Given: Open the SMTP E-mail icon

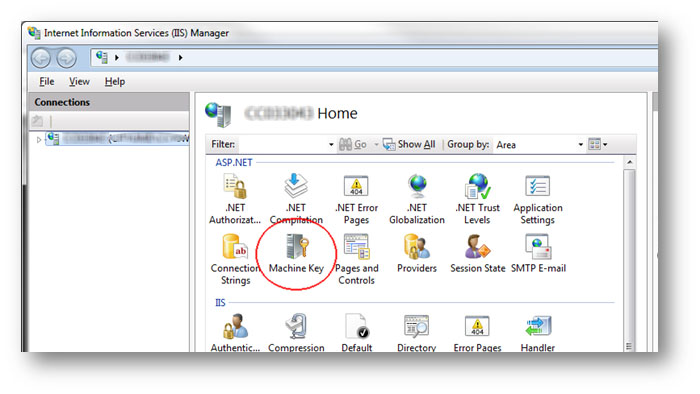Looking at the screenshot, I should pos(538,254).
